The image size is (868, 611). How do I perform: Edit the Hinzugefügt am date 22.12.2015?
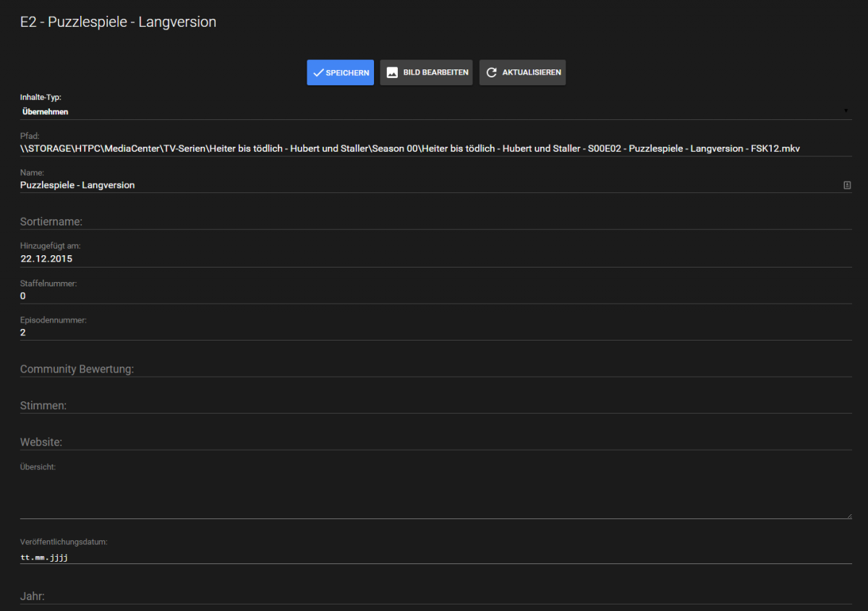coord(435,259)
